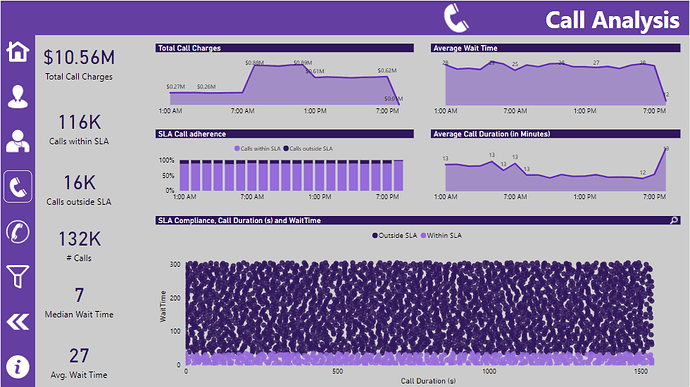The image size is (690, 387).
Task: Click 1:00 AM label on Total Call Charges chart
Action: (170, 111)
